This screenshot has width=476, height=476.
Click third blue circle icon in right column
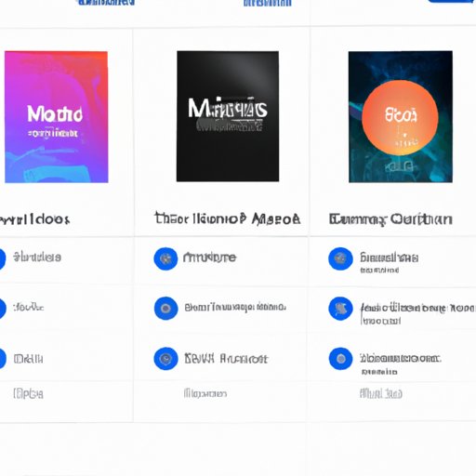340,359
